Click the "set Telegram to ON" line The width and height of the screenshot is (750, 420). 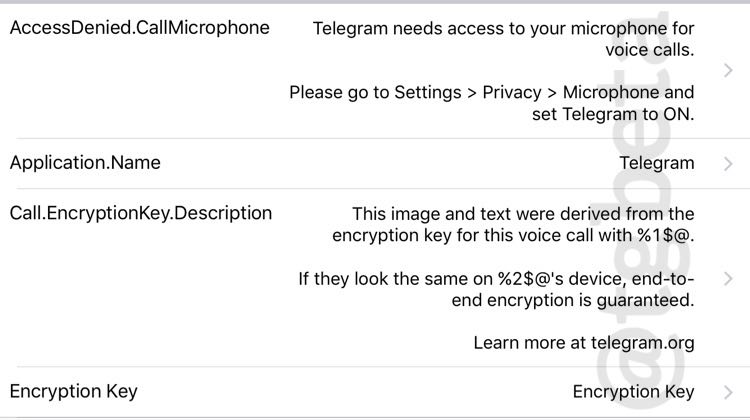click(x=613, y=114)
